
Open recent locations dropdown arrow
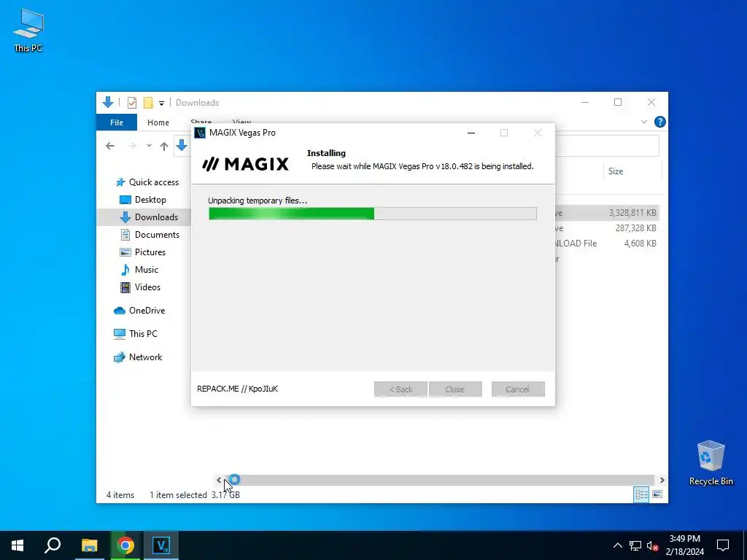tap(149, 146)
